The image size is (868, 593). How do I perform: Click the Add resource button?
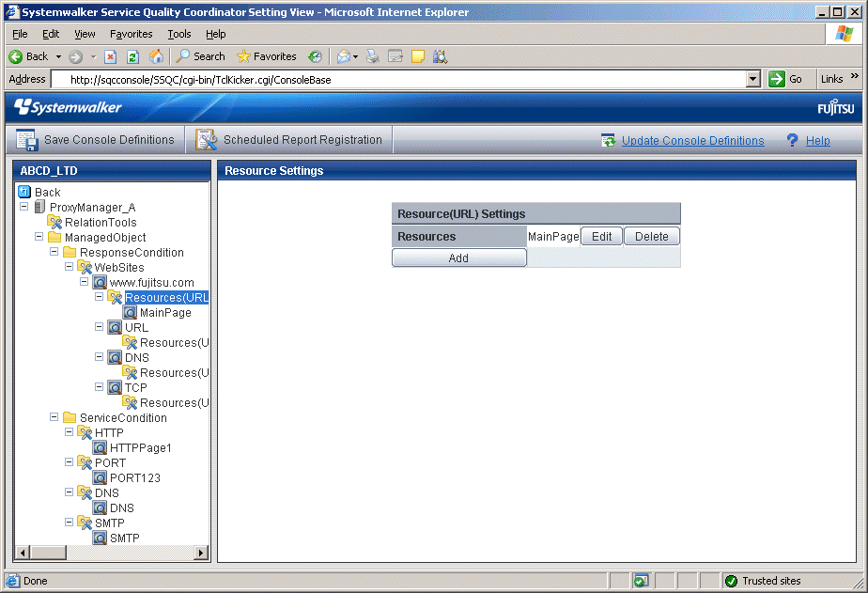point(459,257)
